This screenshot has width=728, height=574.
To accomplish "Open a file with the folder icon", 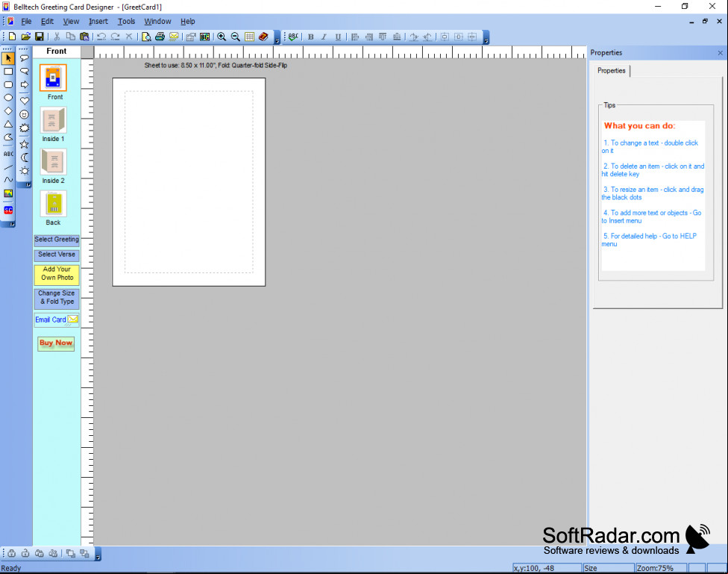I will (x=25, y=37).
